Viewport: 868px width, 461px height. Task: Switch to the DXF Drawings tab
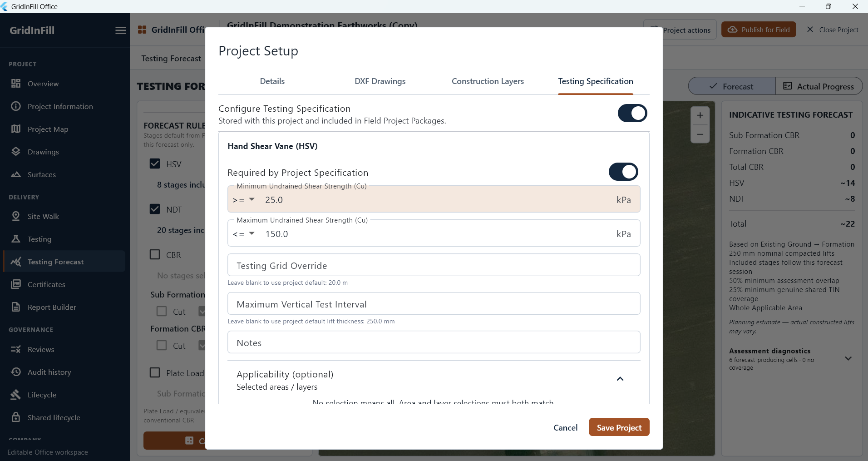(380, 81)
